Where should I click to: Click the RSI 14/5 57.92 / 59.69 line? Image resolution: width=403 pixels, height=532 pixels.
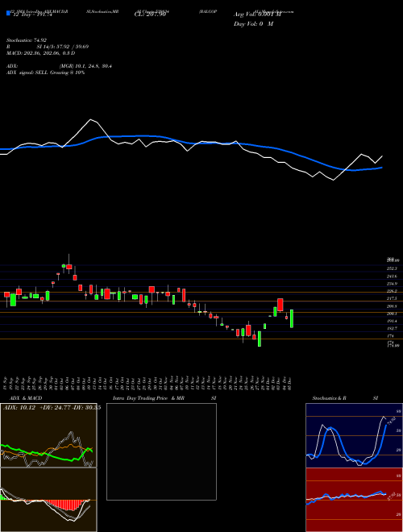(48, 47)
